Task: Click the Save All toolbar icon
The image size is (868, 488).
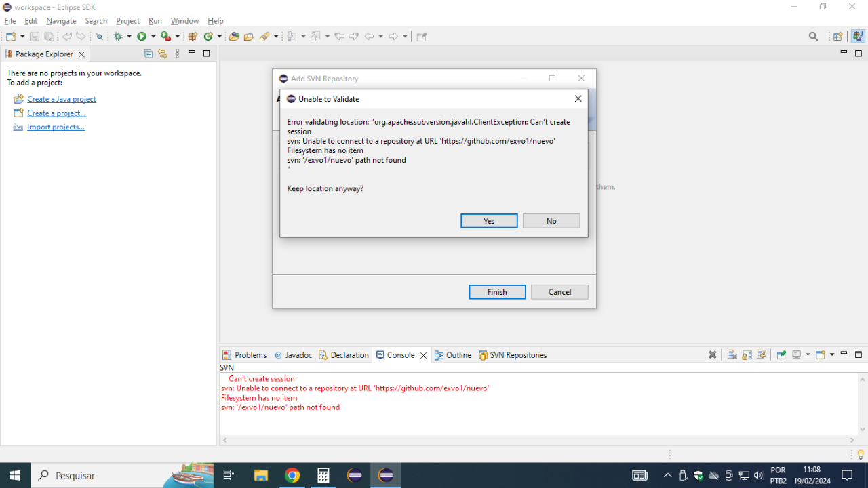Action: coord(50,36)
